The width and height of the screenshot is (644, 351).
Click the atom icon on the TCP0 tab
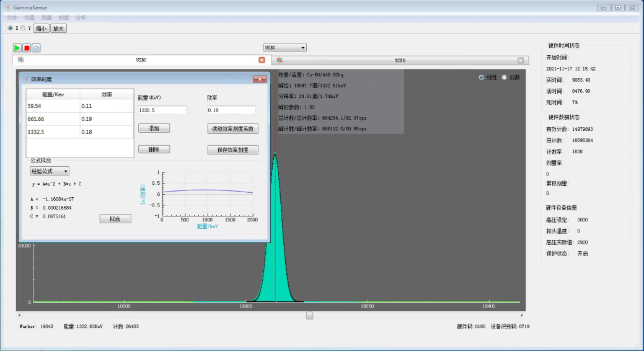click(x=280, y=60)
